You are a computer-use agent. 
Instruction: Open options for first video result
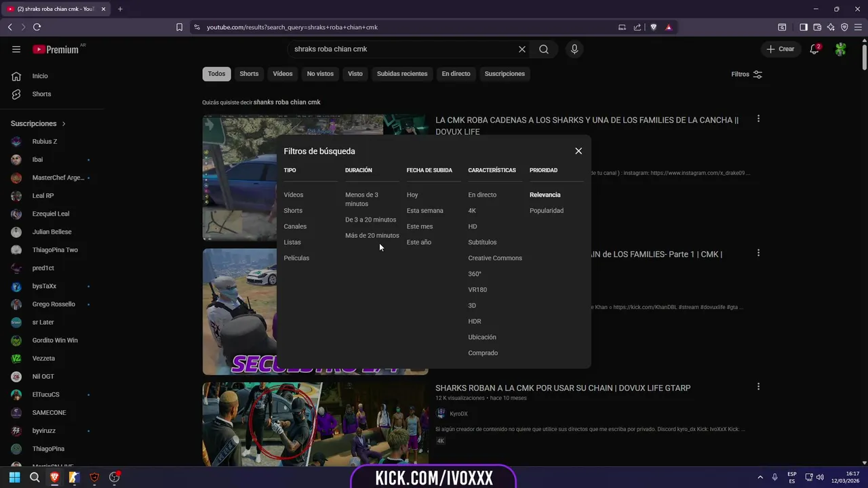(758, 119)
